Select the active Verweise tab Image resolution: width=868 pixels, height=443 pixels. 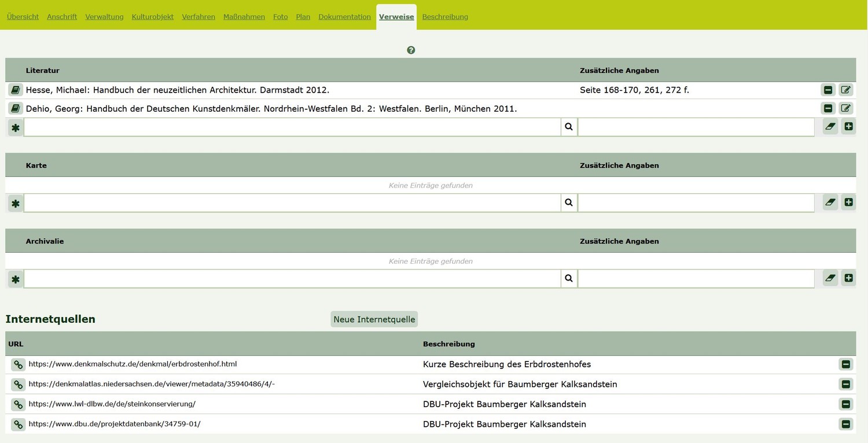pyautogui.click(x=396, y=17)
